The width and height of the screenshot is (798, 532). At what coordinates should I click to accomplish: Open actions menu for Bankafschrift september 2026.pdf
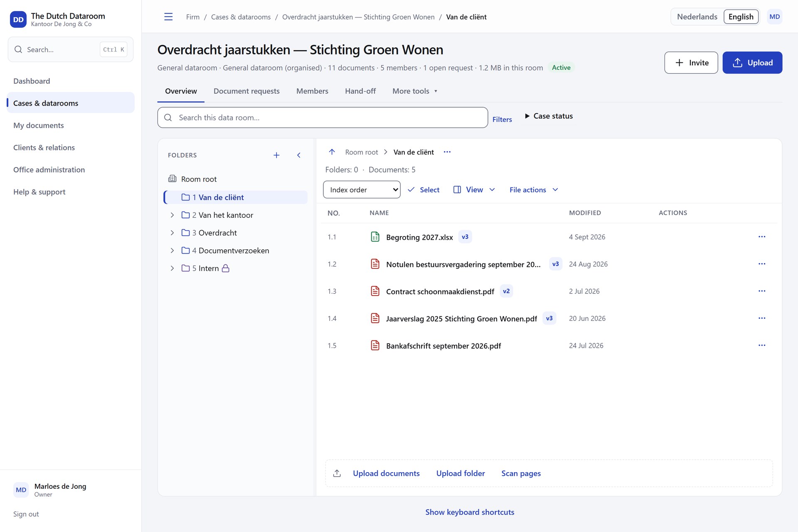(x=762, y=345)
